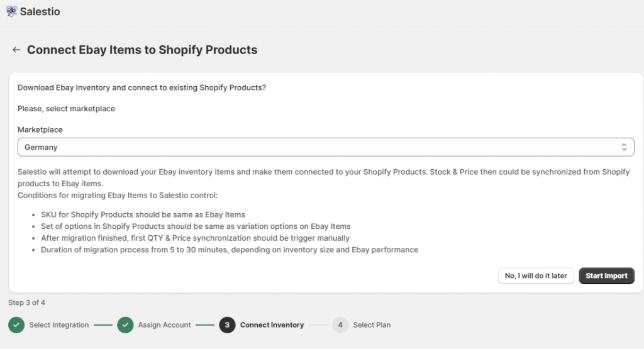
Task: Click the green checkmark for Assign Account
Action: 125,325
